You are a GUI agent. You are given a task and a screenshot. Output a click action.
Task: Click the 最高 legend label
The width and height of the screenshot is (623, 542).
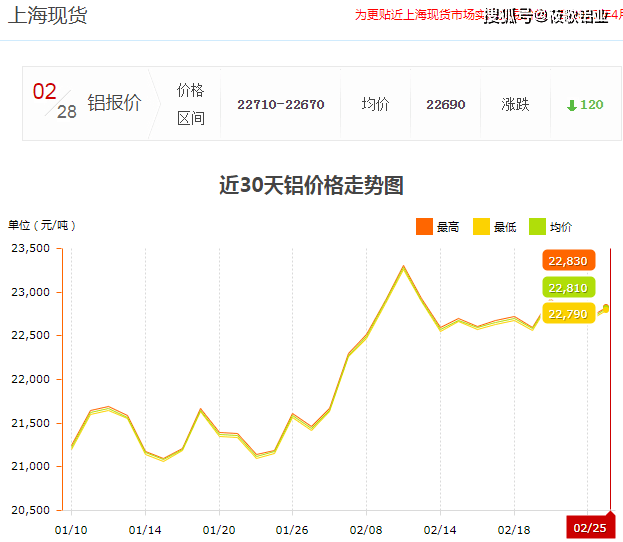pyautogui.click(x=448, y=227)
